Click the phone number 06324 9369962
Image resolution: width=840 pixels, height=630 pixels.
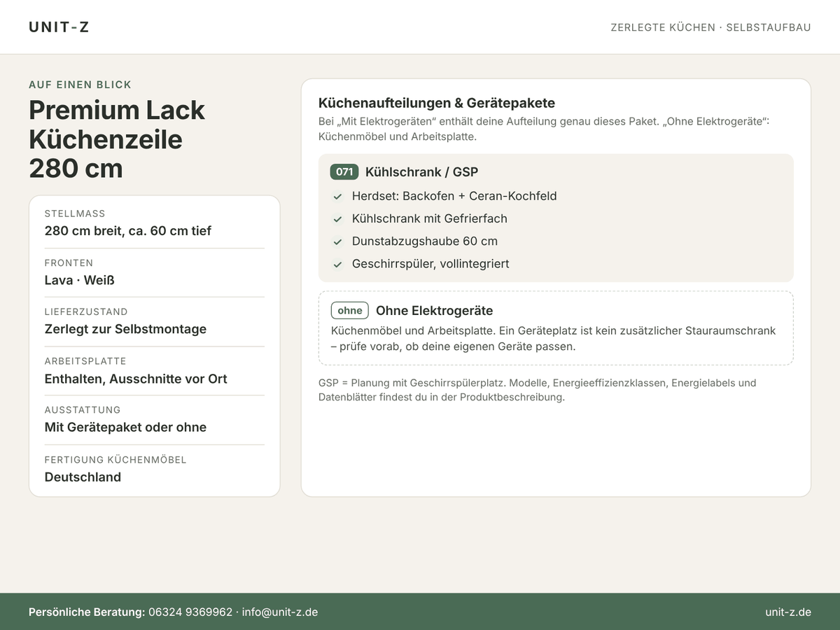click(190, 612)
